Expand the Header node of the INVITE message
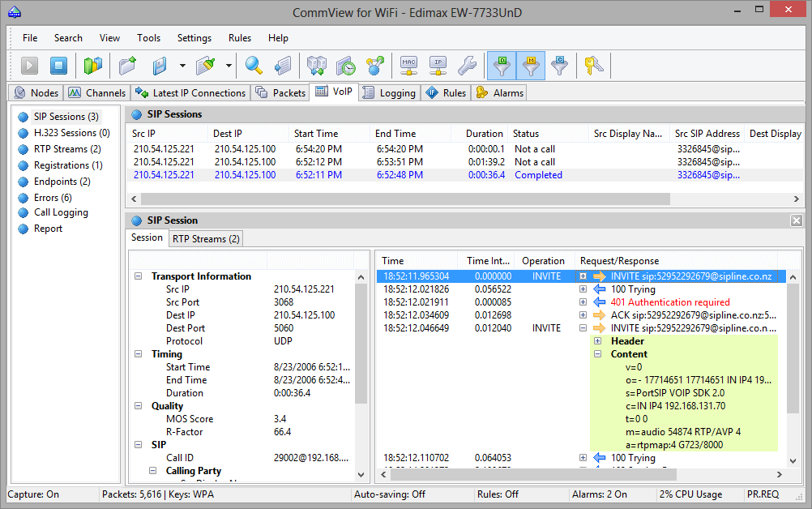Image resolution: width=812 pixels, height=509 pixels. click(x=596, y=340)
